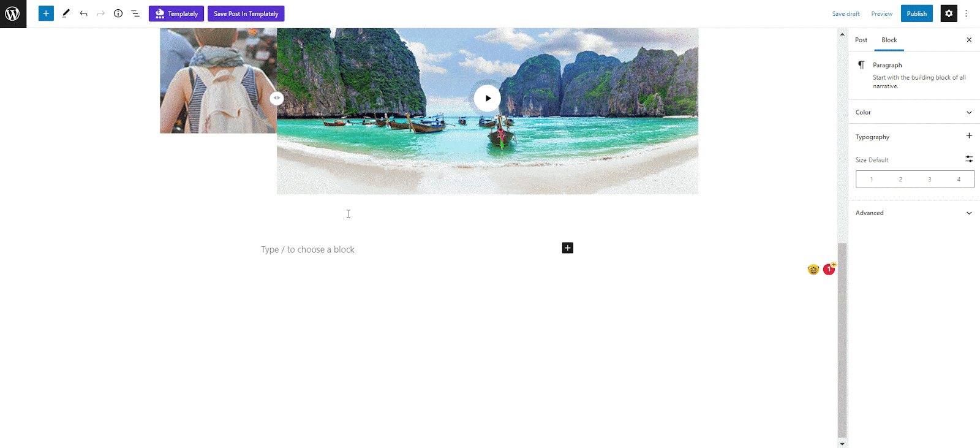Image resolution: width=980 pixels, height=448 pixels.
Task: Play the beach video
Action: pyautogui.click(x=488, y=98)
